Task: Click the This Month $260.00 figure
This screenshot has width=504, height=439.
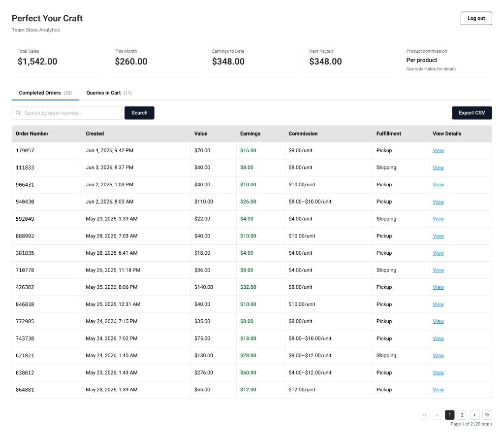Action: (x=131, y=62)
